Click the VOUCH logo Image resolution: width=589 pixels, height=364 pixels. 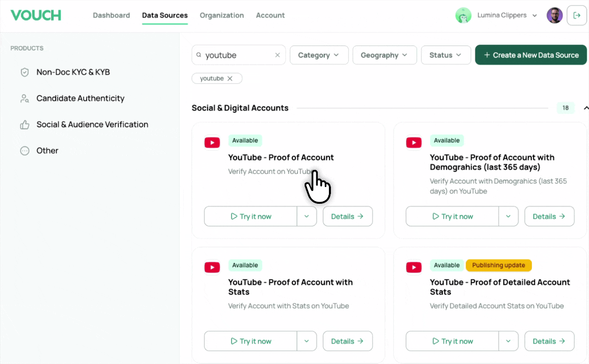pos(36,15)
